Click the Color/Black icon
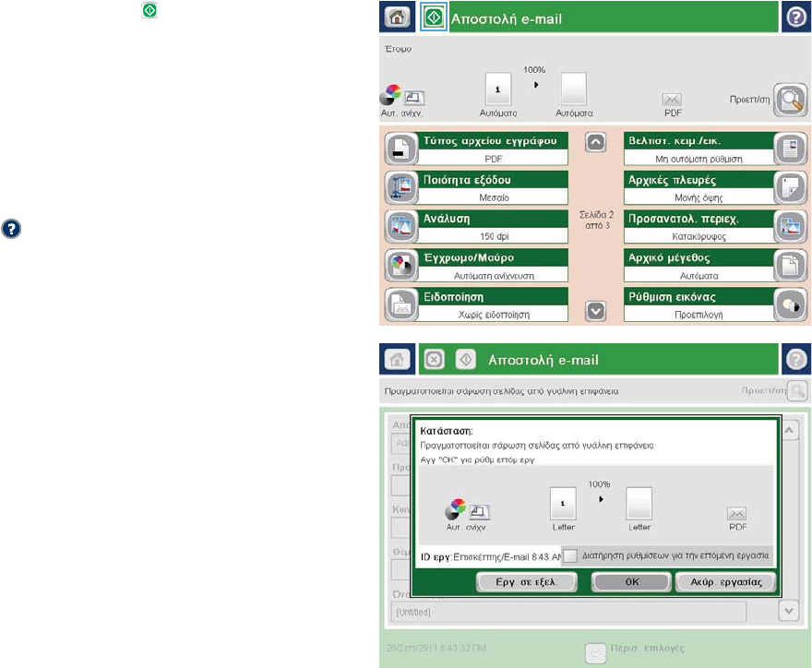 [399, 267]
